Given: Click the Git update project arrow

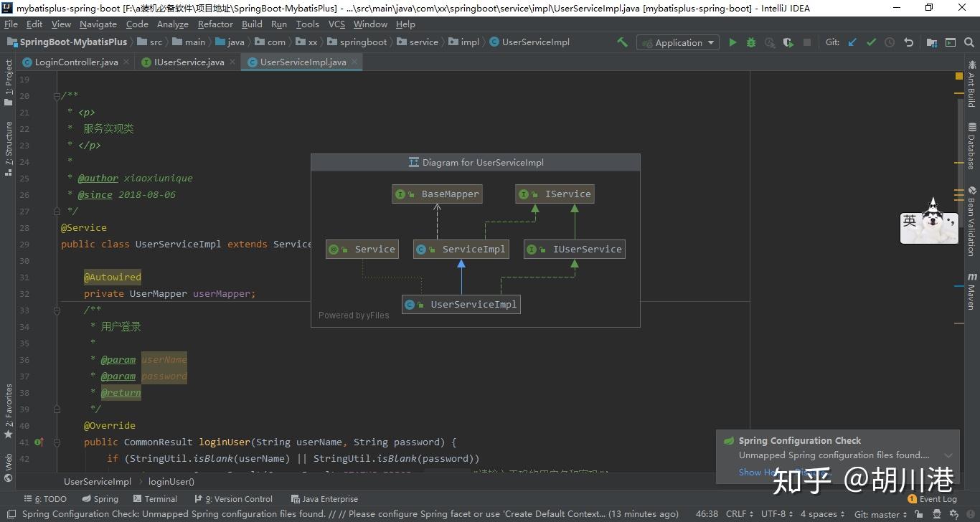Looking at the screenshot, I should (x=852, y=42).
